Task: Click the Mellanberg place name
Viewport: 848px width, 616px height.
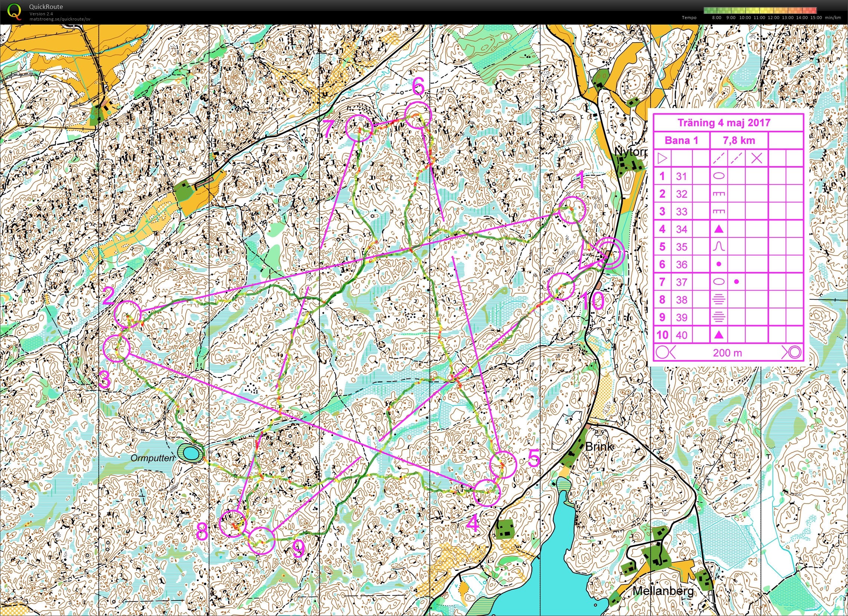Action: 663,591
